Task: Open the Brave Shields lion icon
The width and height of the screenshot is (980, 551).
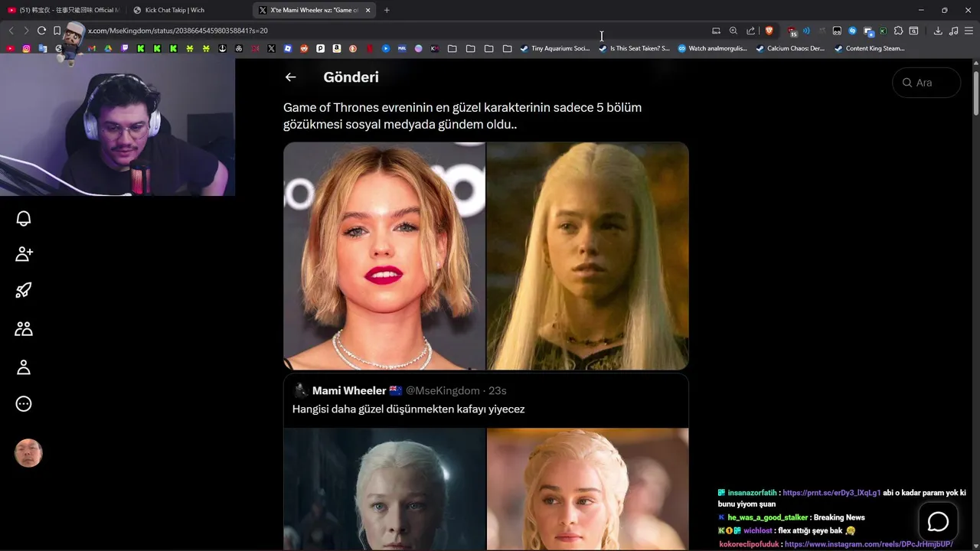Action: [769, 31]
